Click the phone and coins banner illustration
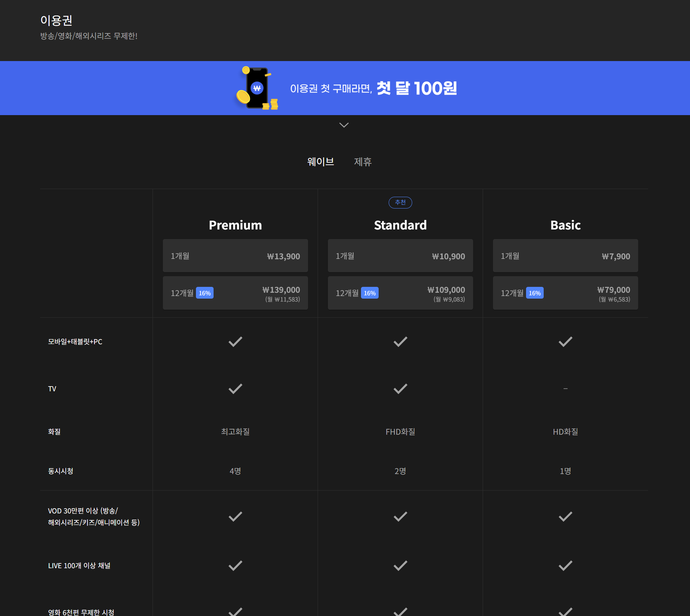 (x=257, y=88)
